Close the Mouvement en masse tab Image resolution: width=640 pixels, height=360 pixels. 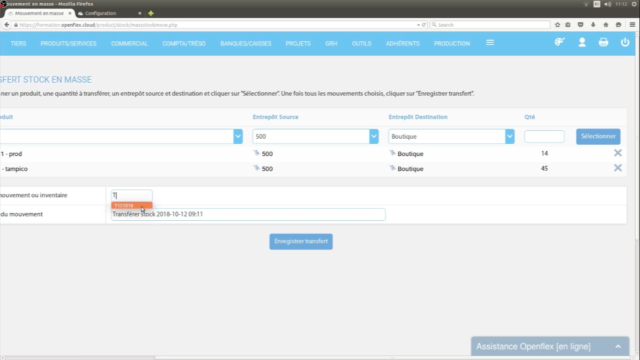[70, 13]
